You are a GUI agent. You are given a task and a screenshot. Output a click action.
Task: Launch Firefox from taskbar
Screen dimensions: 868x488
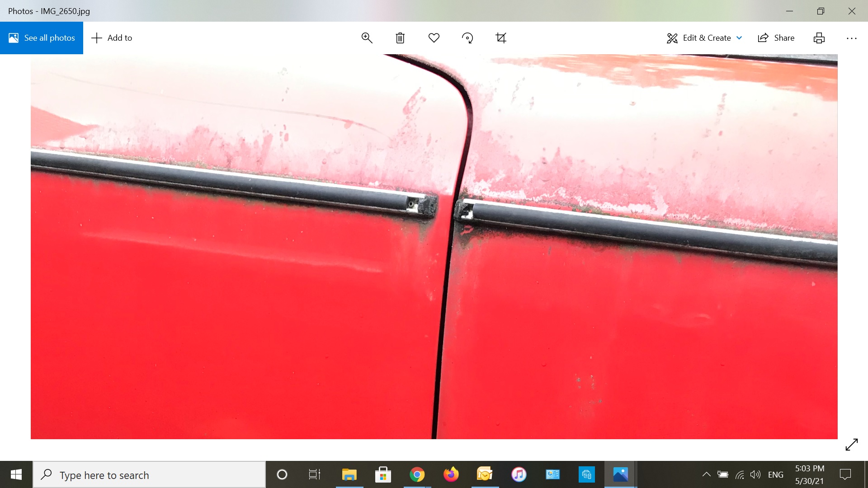tap(451, 474)
